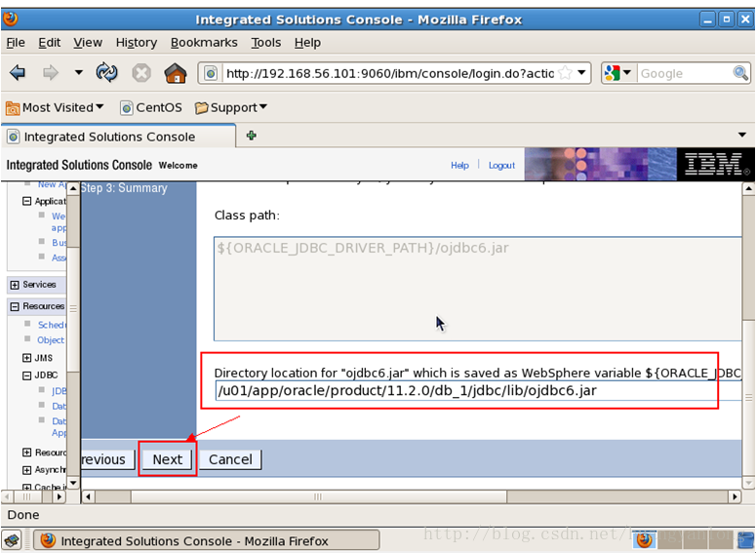The height and width of the screenshot is (553, 756).
Task: Click the Class path text area
Action: [477, 289]
